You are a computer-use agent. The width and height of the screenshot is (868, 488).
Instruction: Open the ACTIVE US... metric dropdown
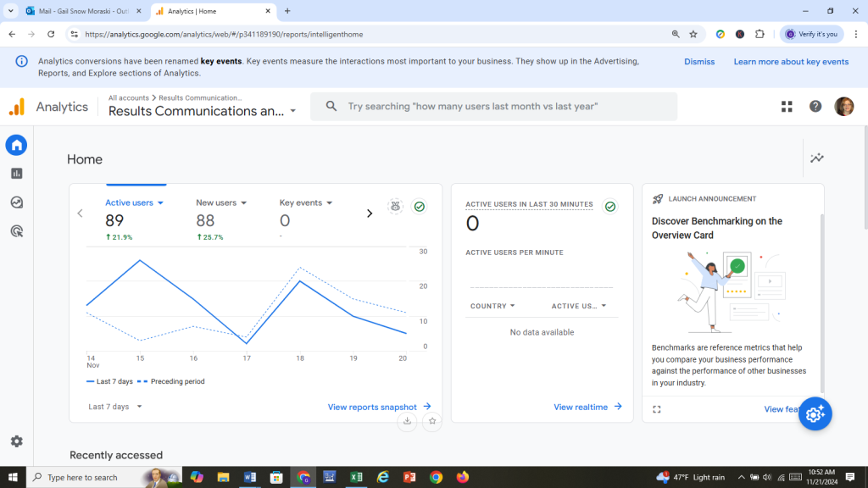click(579, 306)
